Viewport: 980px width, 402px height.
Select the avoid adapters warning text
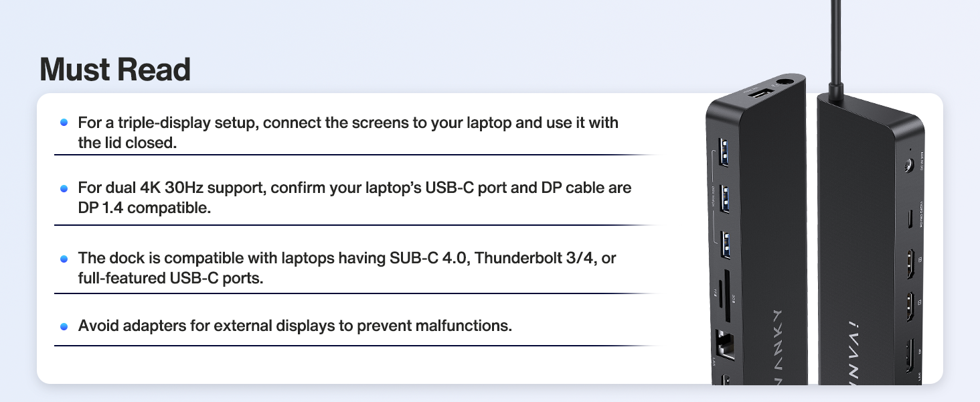tap(295, 326)
